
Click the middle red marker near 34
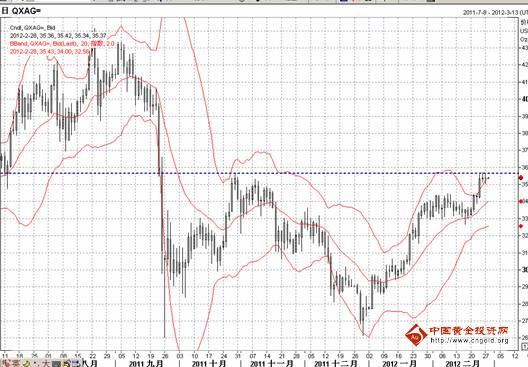(x=521, y=201)
